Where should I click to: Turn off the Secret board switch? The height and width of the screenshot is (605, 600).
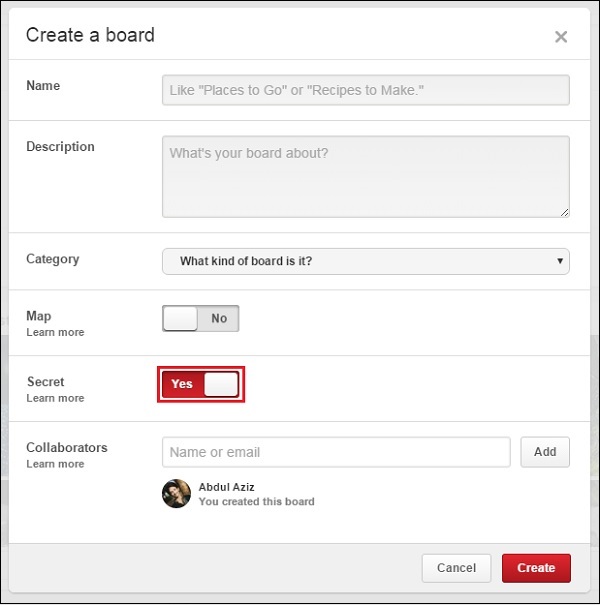pos(201,384)
